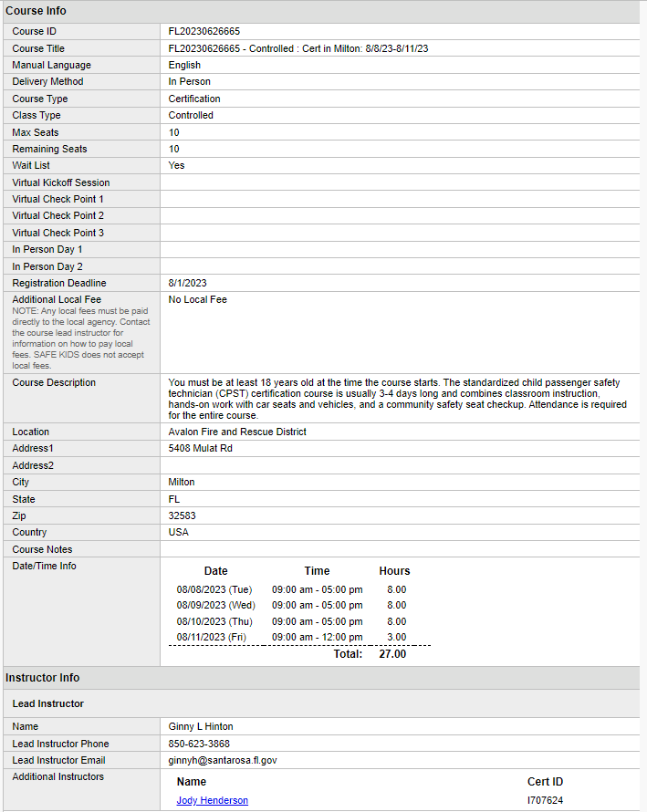Click the 08/11/2023 (Fri) date entry
This screenshot has width=647, height=812.
click(213, 637)
